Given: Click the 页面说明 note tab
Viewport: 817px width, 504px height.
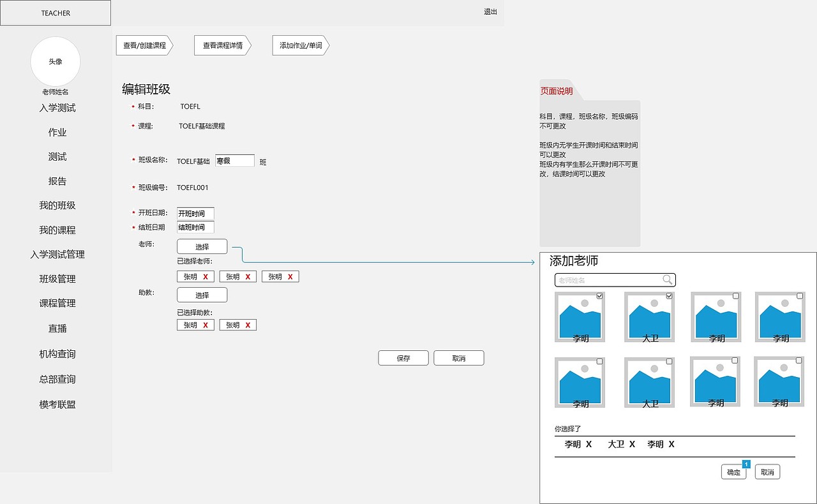Looking at the screenshot, I should (557, 91).
